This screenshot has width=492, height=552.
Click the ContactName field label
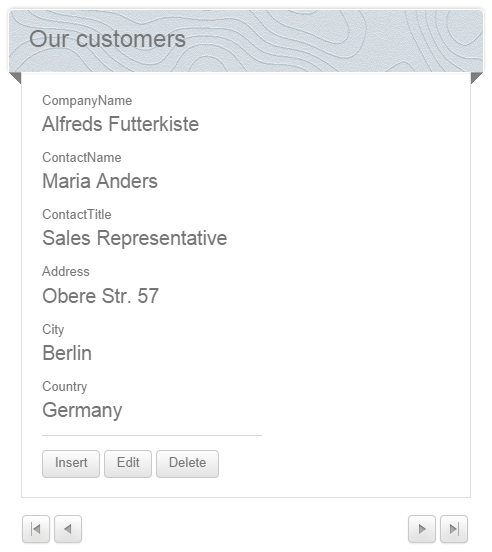click(82, 158)
